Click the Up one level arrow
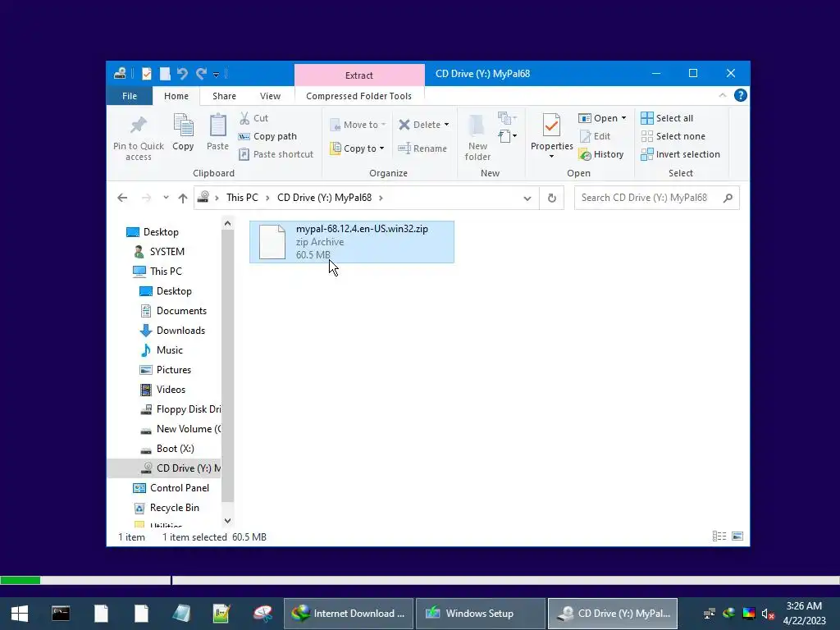 tap(183, 198)
